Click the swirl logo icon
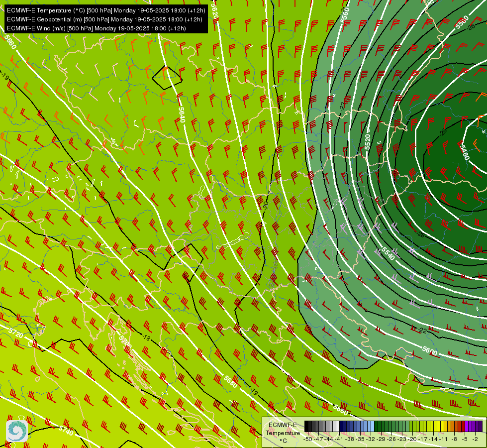487x448 pixels. point(17,431)
